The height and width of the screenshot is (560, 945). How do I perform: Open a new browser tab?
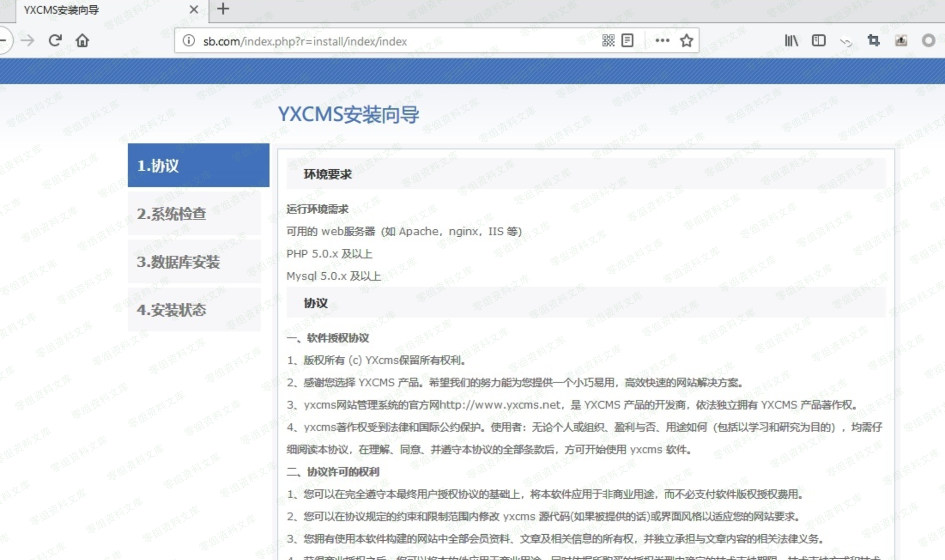[x=223, y=9]
